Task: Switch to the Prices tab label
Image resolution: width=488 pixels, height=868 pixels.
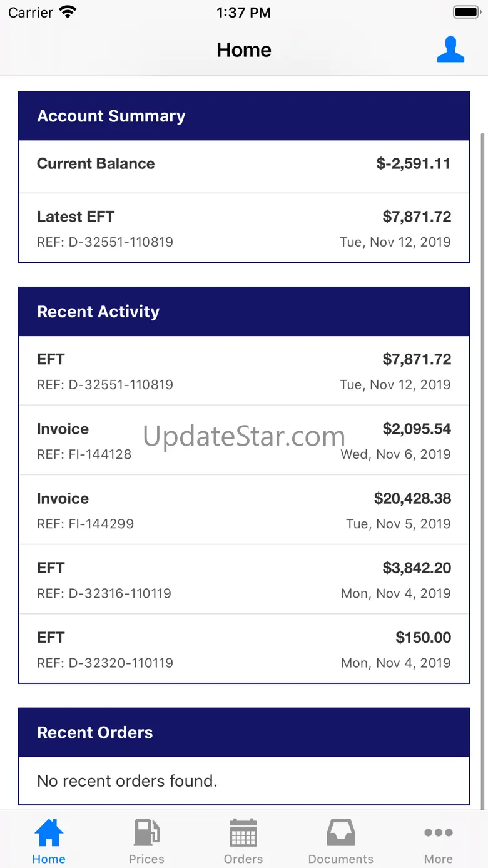Action: tap(146, 859)
